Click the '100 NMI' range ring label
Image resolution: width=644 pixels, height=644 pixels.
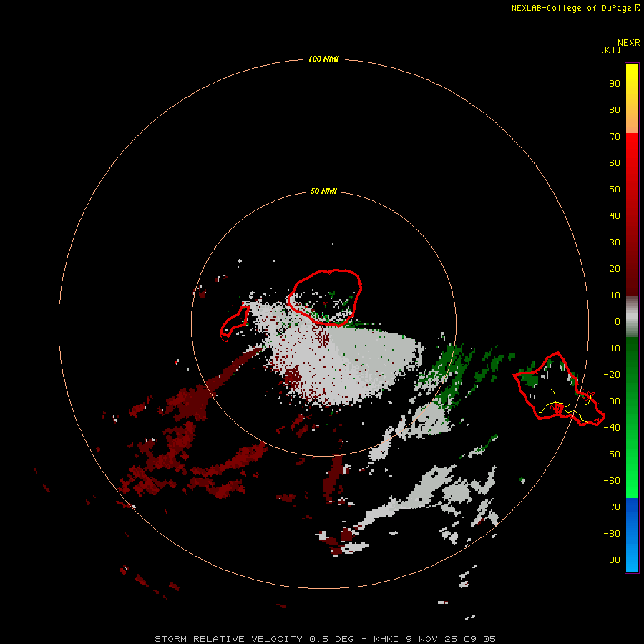[x=323, y=59]
